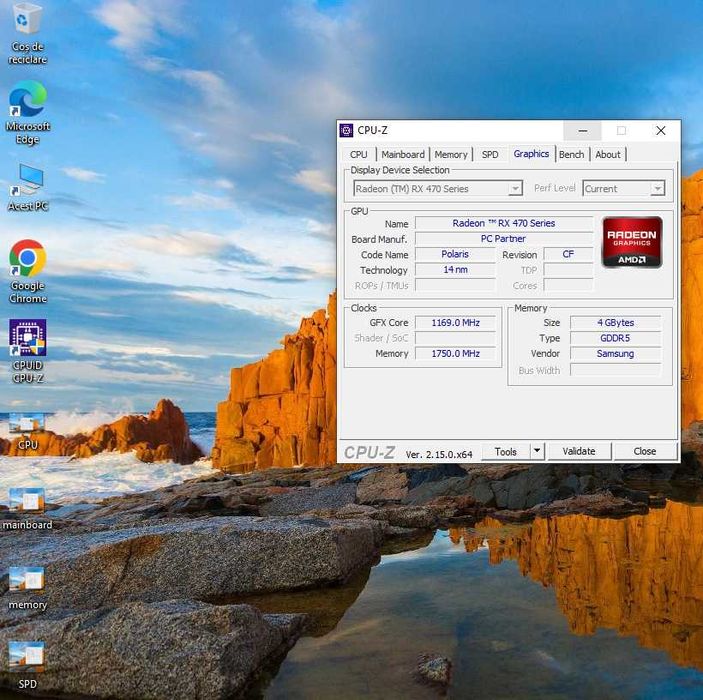Click the Memory clock 1750.0 MHz
703x700 pixels.
(x=456, y=353)
